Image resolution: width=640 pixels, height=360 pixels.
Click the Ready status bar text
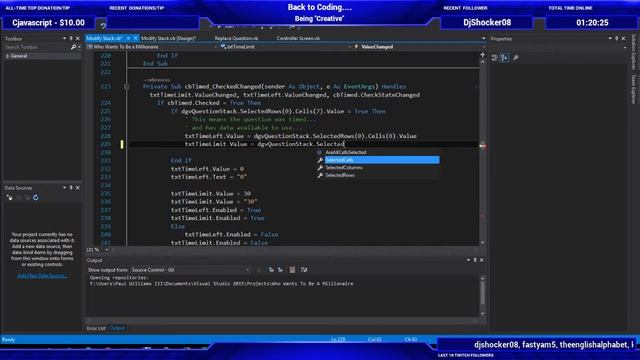pyautogui.click(x=9, y=340)
